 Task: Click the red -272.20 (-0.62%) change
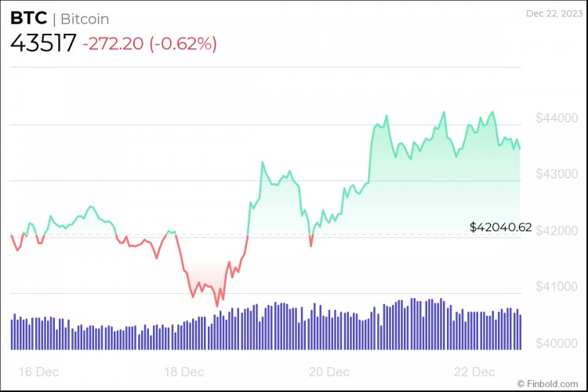pyautogui.click(x=149, y=45)
